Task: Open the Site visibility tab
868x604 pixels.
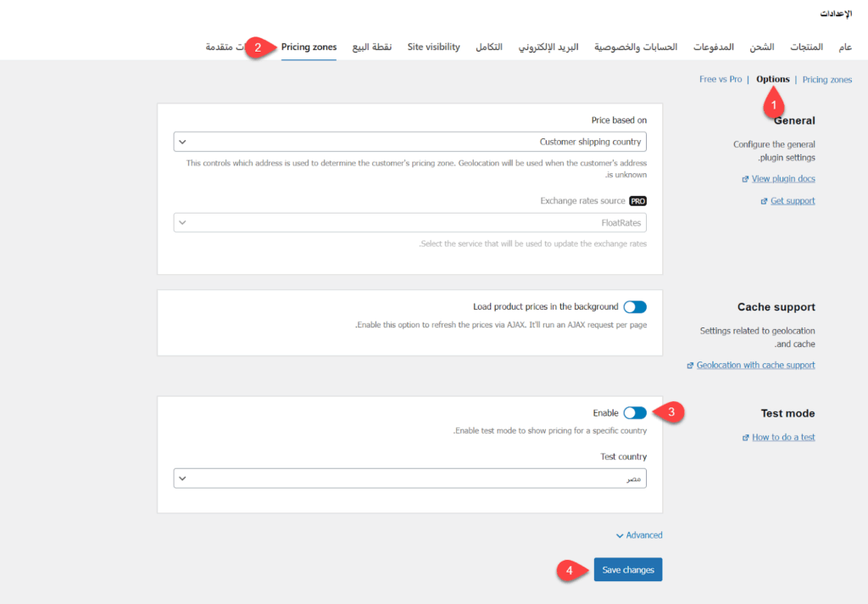Action: pyautogui.click(x=433, y=47)
